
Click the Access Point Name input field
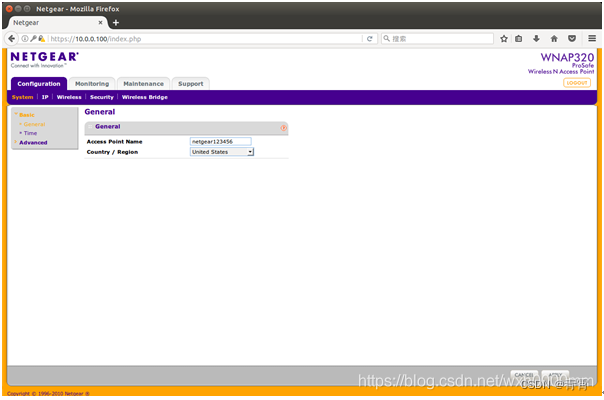click(x=221, y=141)
